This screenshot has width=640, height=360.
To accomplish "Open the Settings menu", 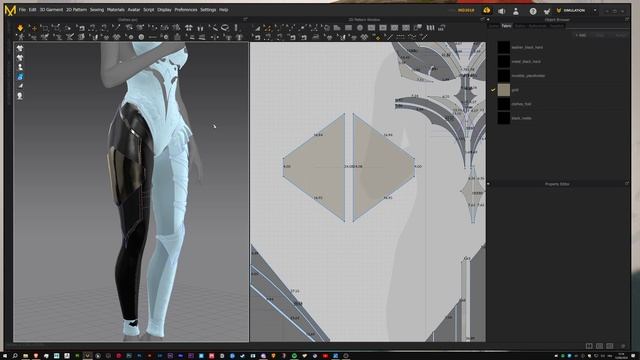I will tap(208, 10).
